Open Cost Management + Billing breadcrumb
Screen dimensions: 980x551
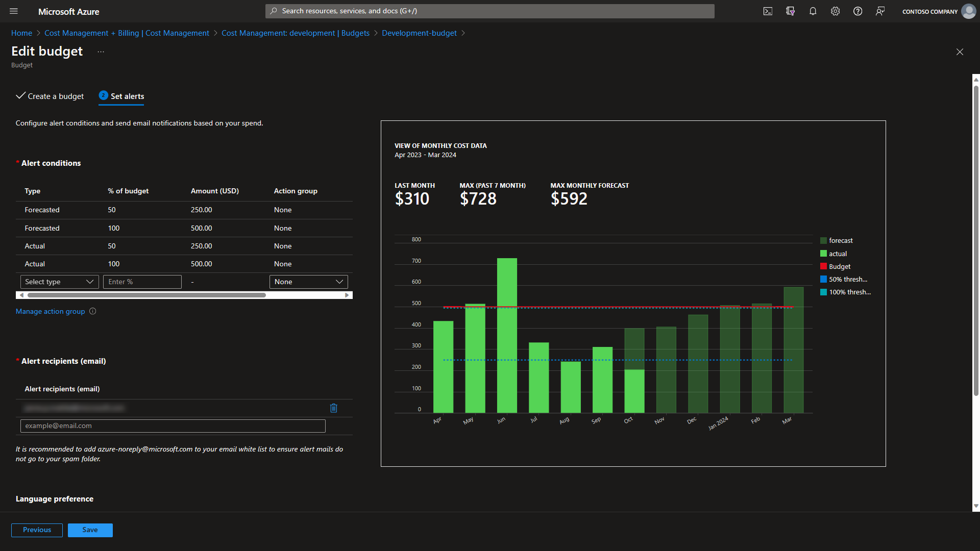coord(127,33)
